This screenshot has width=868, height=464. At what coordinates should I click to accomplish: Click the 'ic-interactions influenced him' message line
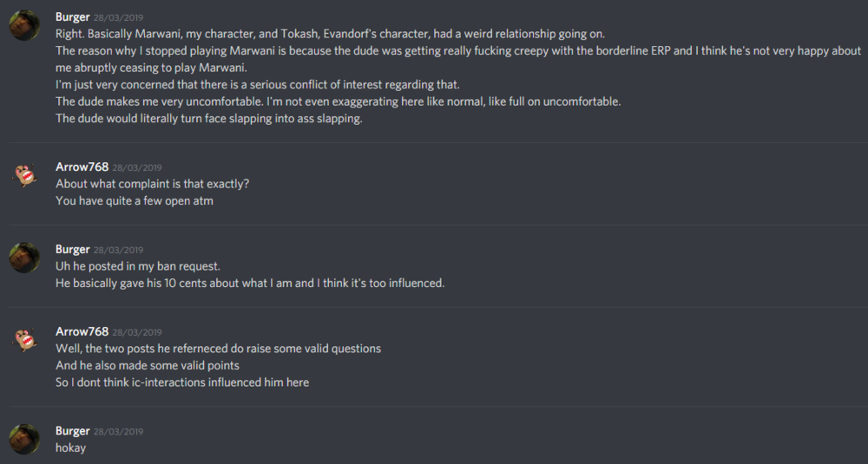(181, 382)
